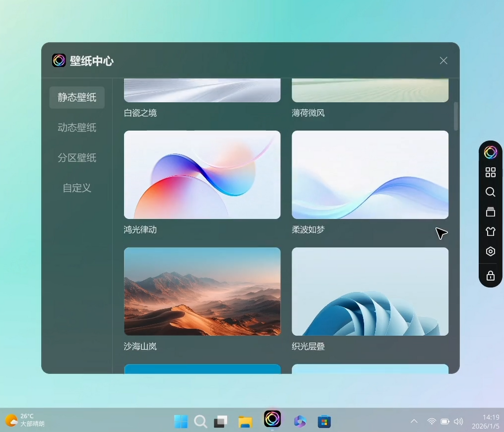Click the 白瓷之境 label text
Screen dimensions: 504x432
[x=140, y=113]
